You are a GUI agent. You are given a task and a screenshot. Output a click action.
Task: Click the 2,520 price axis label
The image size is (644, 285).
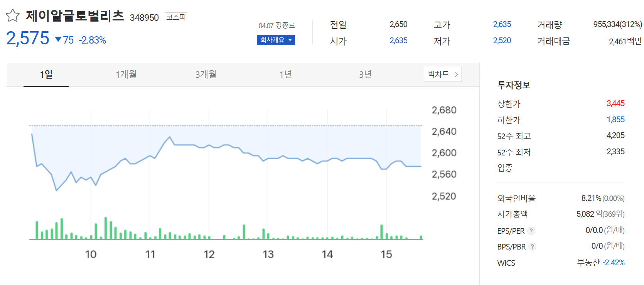444,196
